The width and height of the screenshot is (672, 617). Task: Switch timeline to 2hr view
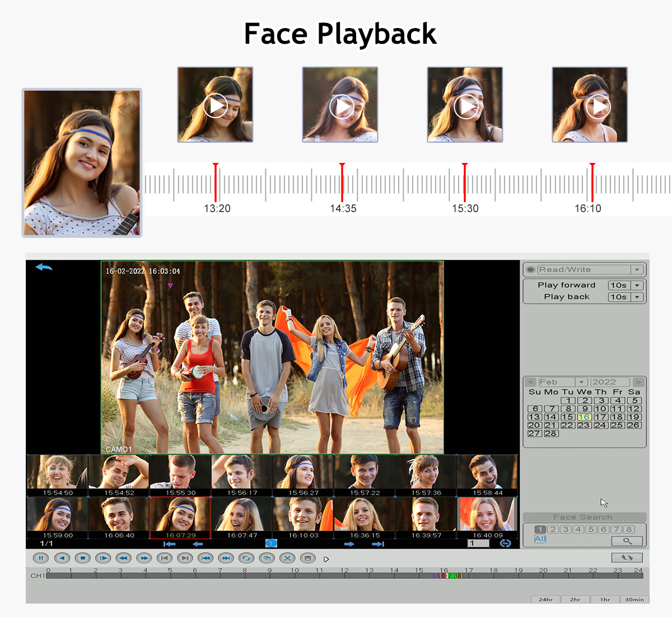tap(575, 600)
